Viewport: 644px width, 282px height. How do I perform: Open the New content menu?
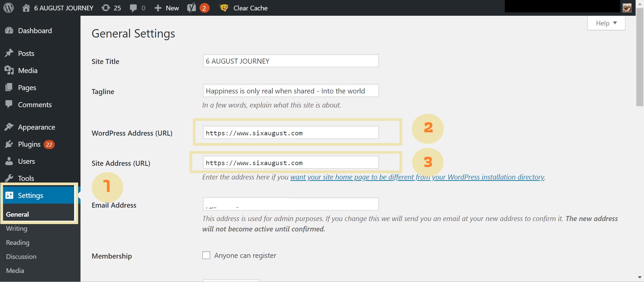coord(167,8)
